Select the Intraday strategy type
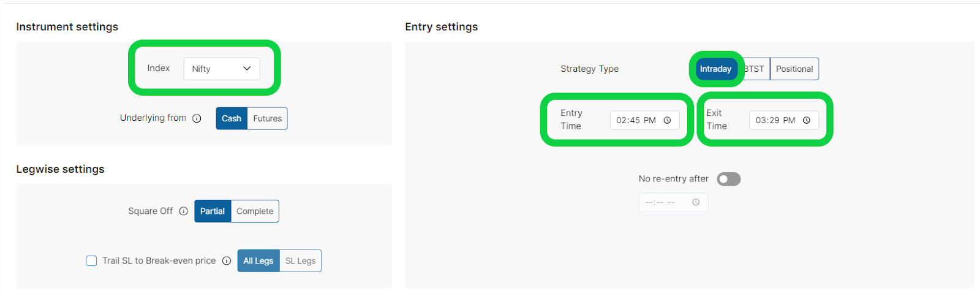This screenshot has width=980, height=293. point(716,69)
